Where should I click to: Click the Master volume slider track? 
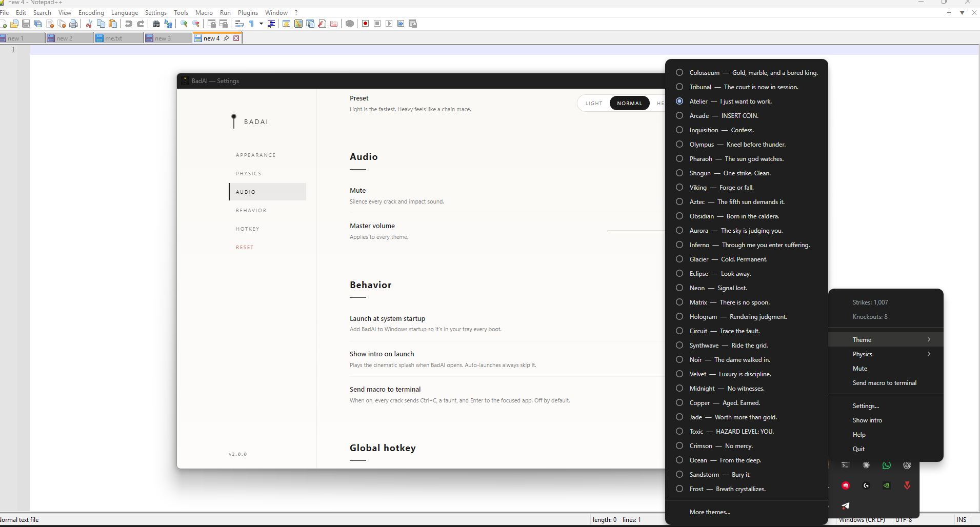[636, 231]
